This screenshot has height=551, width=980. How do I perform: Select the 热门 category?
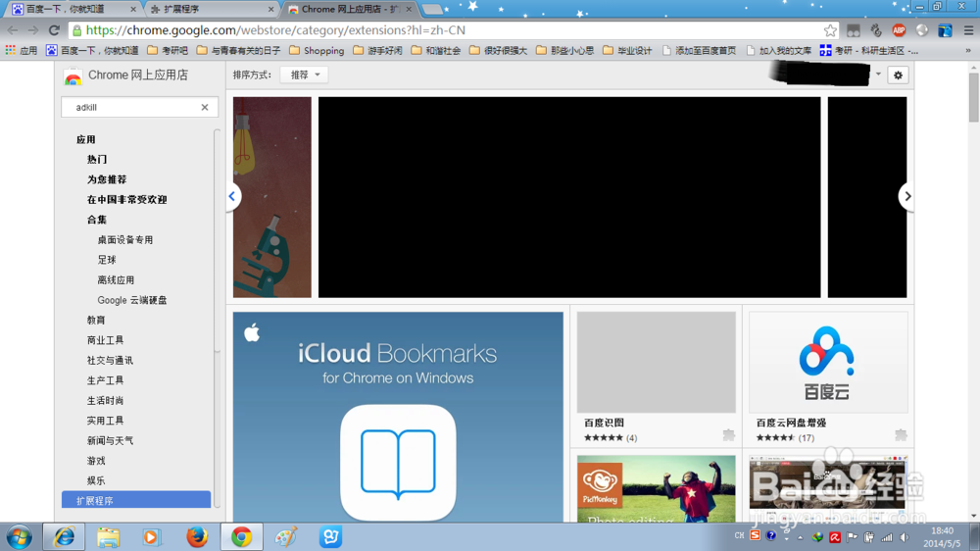pos(97,160)
